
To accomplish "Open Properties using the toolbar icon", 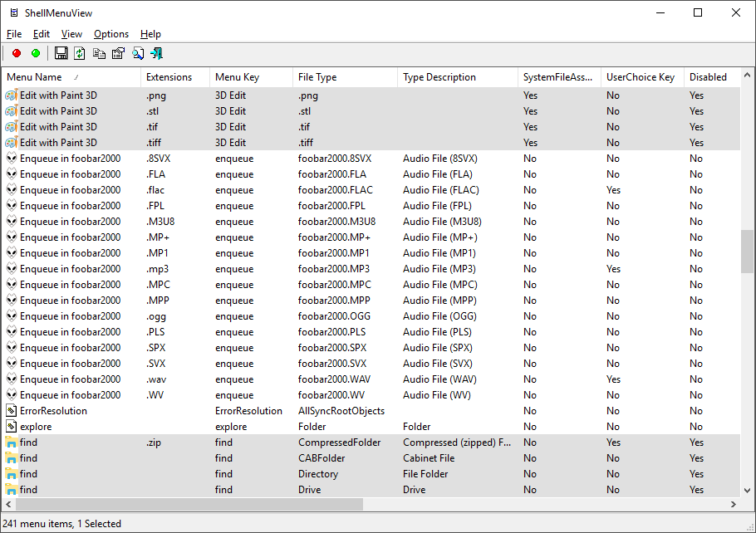I will coord(118,53).
